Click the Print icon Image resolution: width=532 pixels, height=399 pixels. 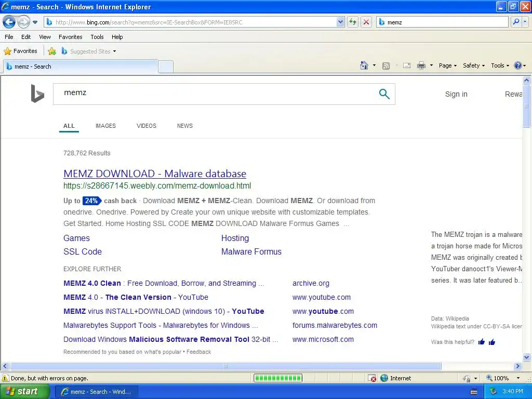[421, 65]
